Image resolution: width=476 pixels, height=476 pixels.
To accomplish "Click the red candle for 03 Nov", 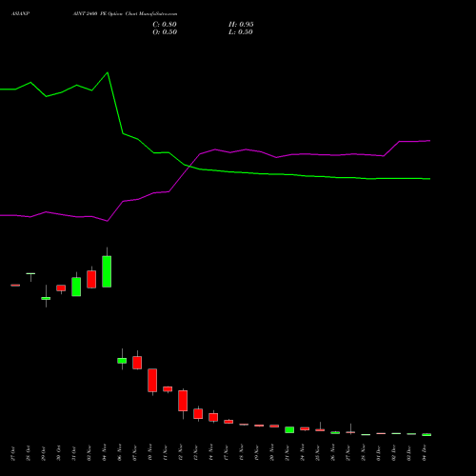I will click(x=91, y=279).
